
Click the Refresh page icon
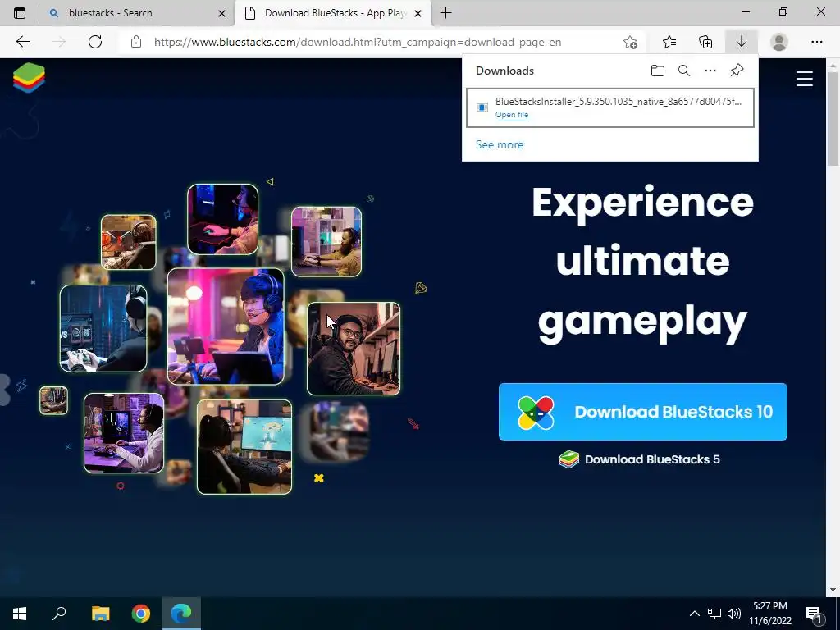95,42
